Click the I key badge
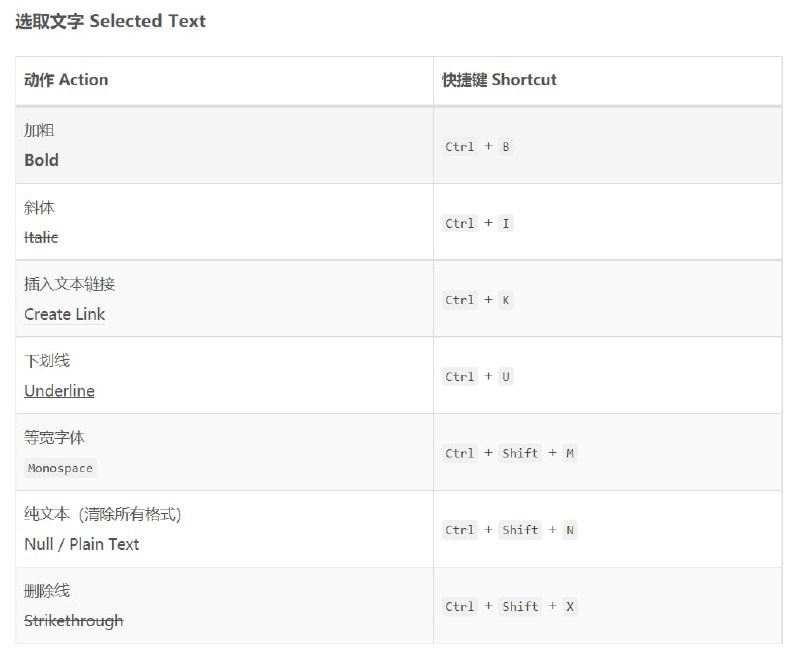800x662 pixels. pos(506,223)
